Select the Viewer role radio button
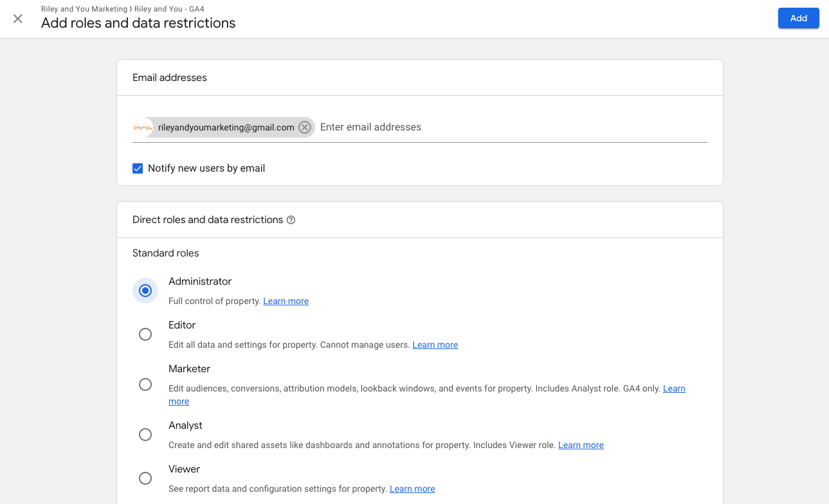Viewport: 829px width, 504px height. (145, 478)
